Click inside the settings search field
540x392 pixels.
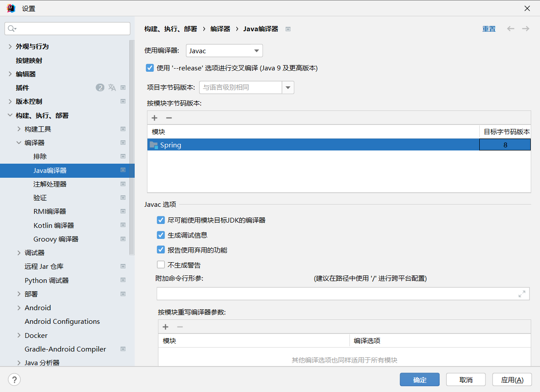(x=67, y=28)
